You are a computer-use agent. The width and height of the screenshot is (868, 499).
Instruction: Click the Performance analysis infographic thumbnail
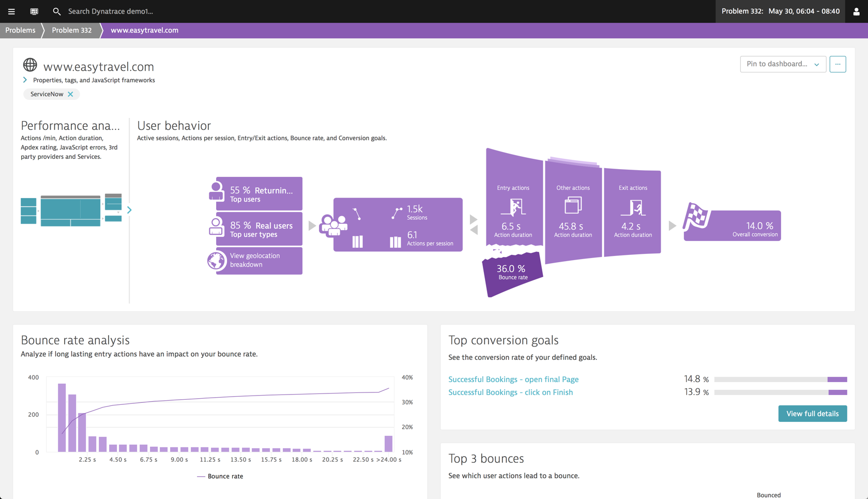(x=71, y=210)
